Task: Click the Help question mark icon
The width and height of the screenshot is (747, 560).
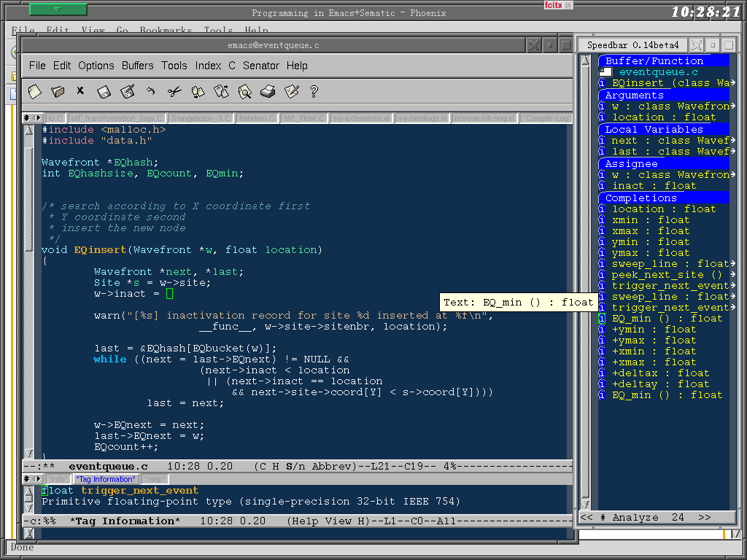Action: (314, 92)
